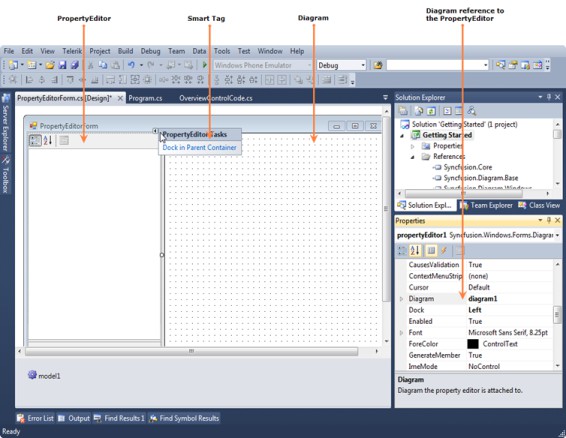
Task: Switch to the OverviewControlCode.cs tab
Action: point(215,98)
